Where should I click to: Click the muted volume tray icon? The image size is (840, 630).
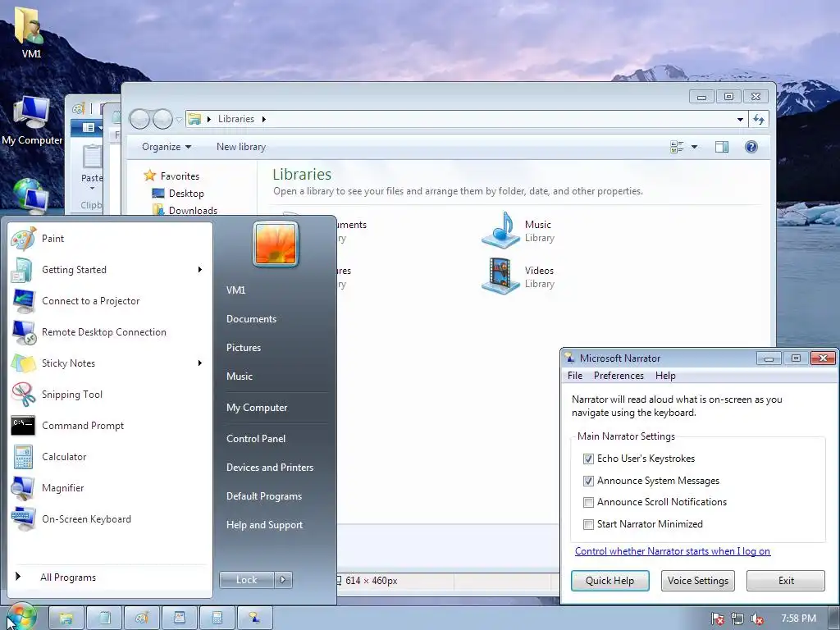[x=757, y=619]
